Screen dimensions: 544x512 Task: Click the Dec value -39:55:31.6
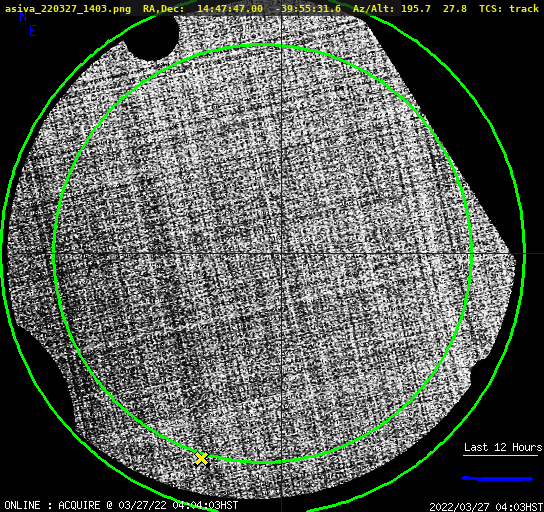[308, 9]
